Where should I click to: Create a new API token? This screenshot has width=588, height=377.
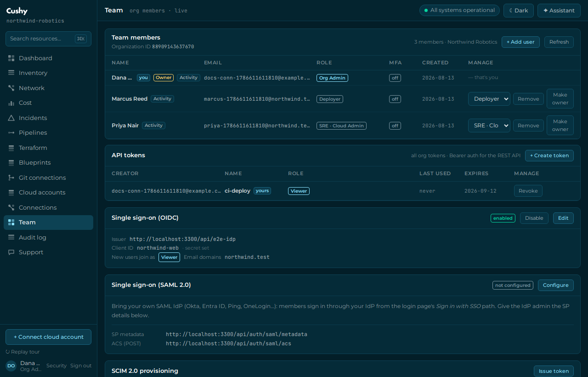(549, 155)
